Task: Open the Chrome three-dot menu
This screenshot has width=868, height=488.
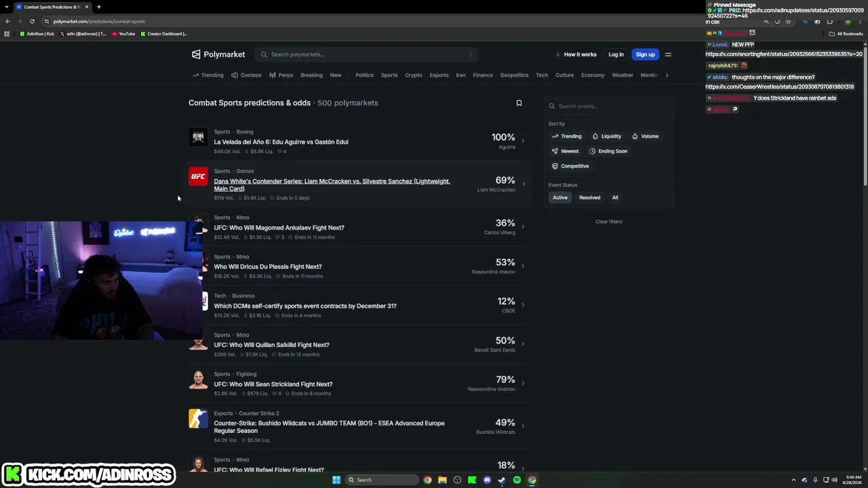Action: [860, 21]
